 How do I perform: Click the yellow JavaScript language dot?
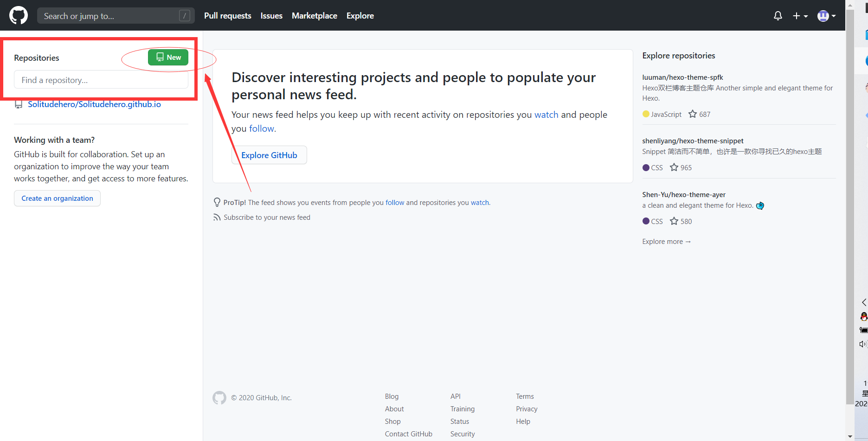(x=646, y=114)
